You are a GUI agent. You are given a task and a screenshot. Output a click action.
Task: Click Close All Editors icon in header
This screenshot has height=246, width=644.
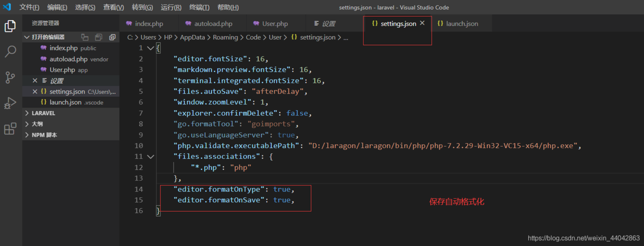[112, 37]
